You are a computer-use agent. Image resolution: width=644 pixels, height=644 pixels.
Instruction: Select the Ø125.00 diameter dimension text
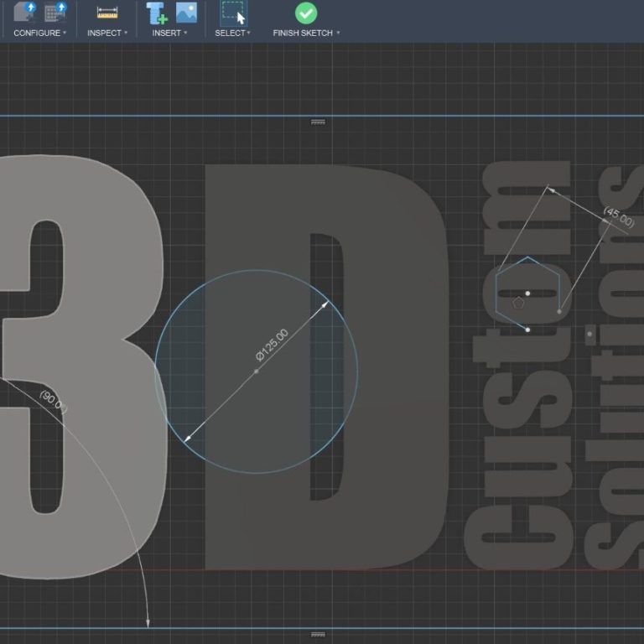(272, 345)
